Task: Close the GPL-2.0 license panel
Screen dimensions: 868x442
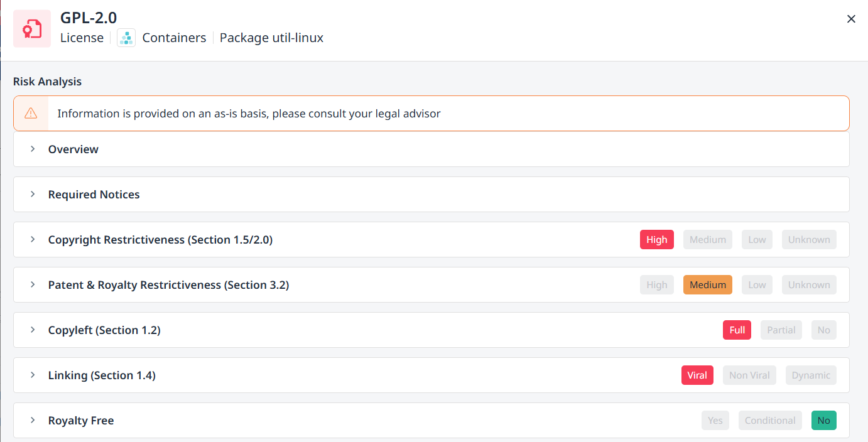Action: [851, 19]
